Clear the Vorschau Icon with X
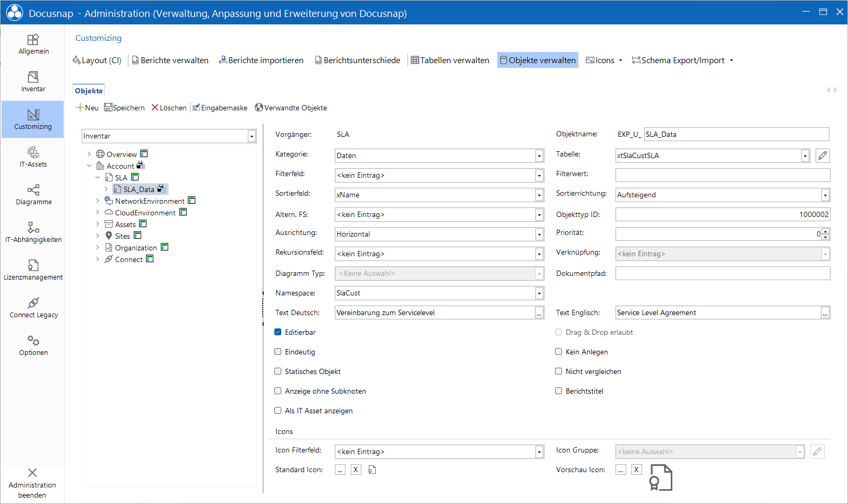The width and height of the screenshot is (848, 504). click(637, 470)
